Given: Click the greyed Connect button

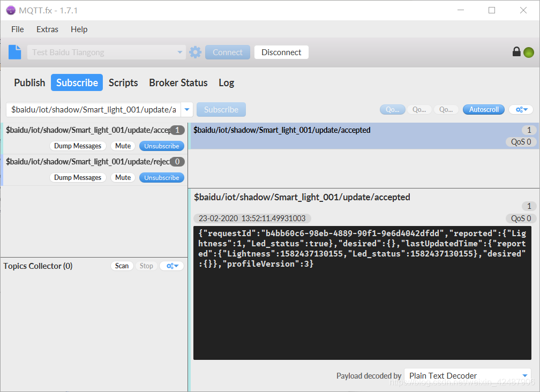Looking at the screenshot, I should pos(228,52).
